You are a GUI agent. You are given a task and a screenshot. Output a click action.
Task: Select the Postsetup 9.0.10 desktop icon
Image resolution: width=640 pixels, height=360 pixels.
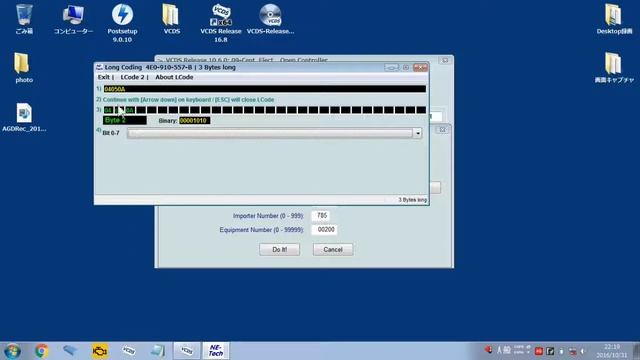[122, 23]
